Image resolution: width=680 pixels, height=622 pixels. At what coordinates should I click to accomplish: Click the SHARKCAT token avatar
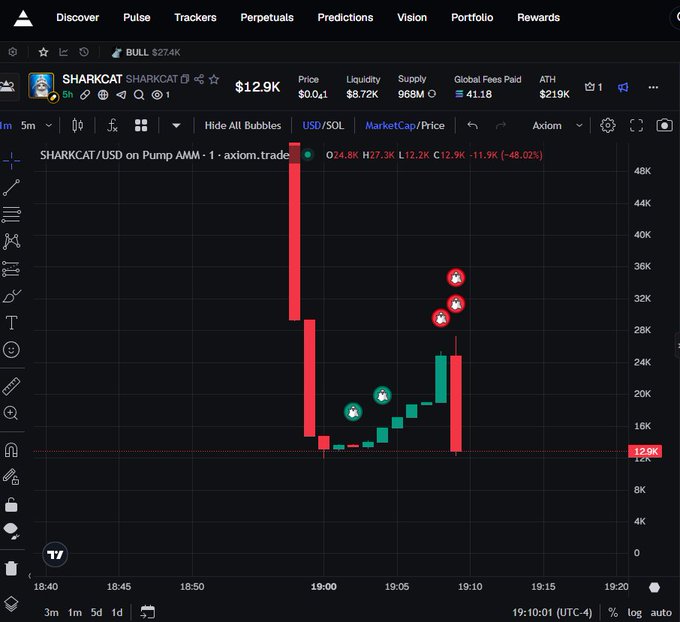pyautogui.click(x=41, y=85)
